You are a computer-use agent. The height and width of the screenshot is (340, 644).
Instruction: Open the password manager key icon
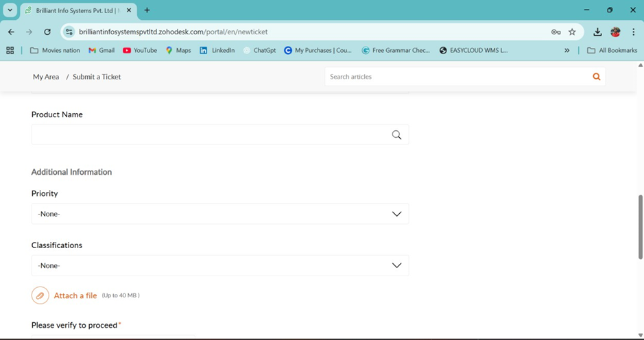[556, 32]
